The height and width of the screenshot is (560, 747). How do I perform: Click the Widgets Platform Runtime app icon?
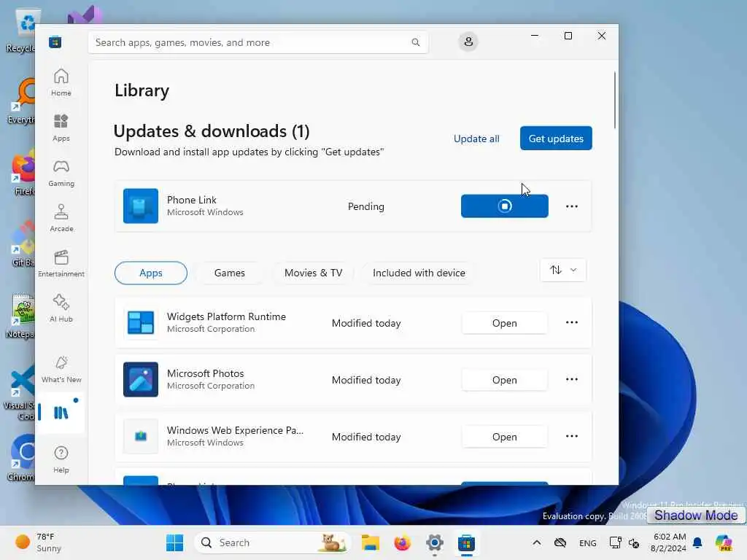[x=141, y=322]
